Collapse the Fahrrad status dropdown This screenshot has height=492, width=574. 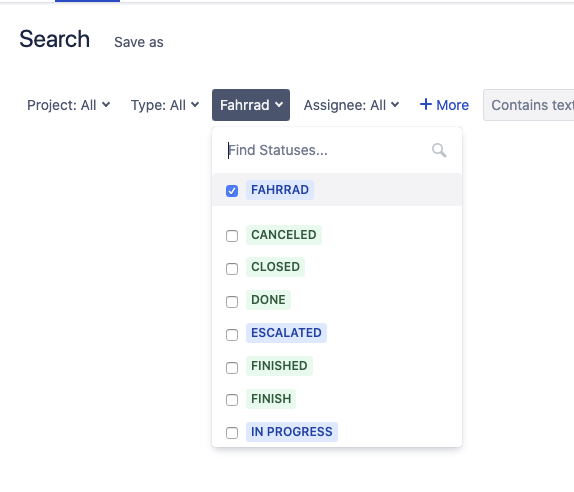point(251,105)
